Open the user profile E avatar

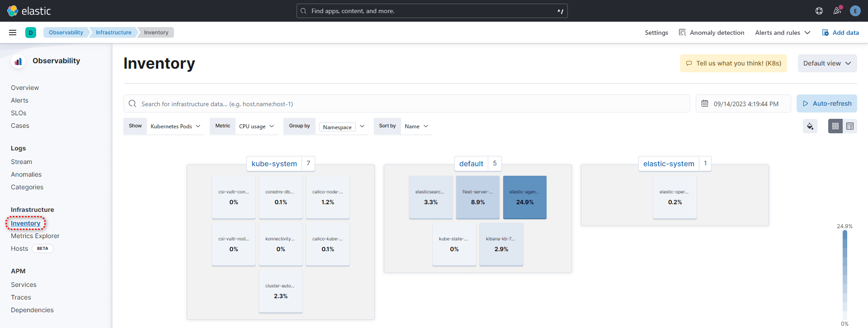[855, 11]
